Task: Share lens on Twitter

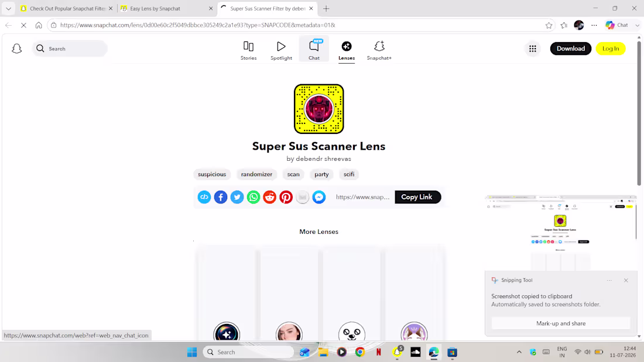Action: [237, 197]
